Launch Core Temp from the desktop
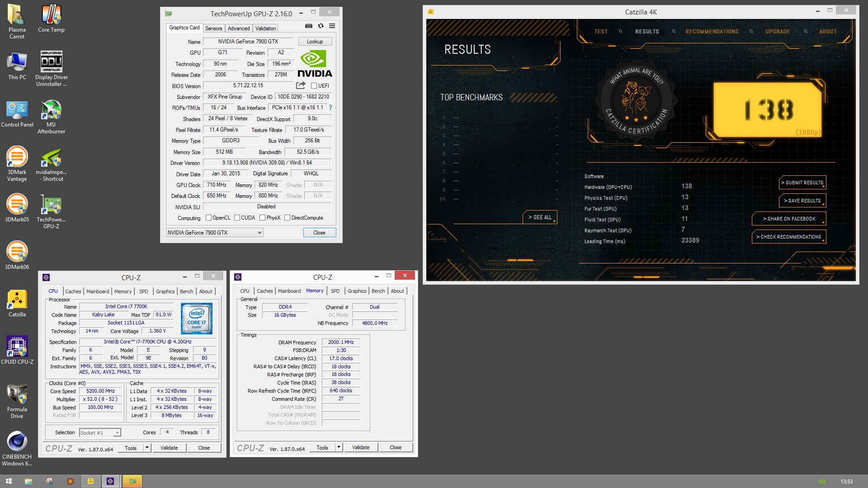868x488 pixels. click(x=51, y=18)
